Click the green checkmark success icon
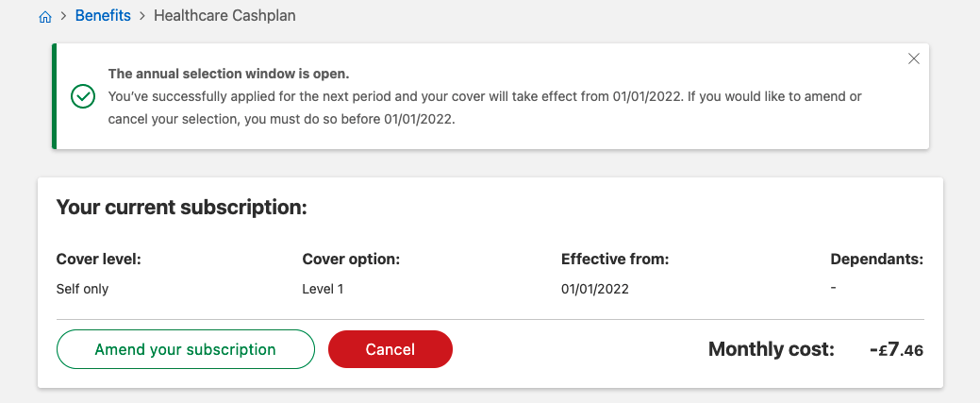The width and height of the screenshot is (980, 403). pyautogui.click(x=83, y=96)
